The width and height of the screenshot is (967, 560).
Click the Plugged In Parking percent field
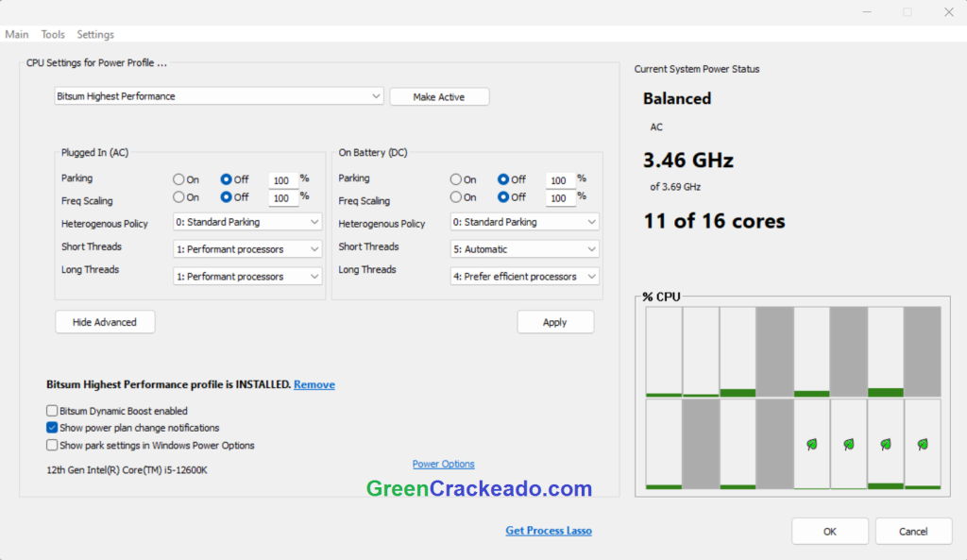(x=281, y=180)
